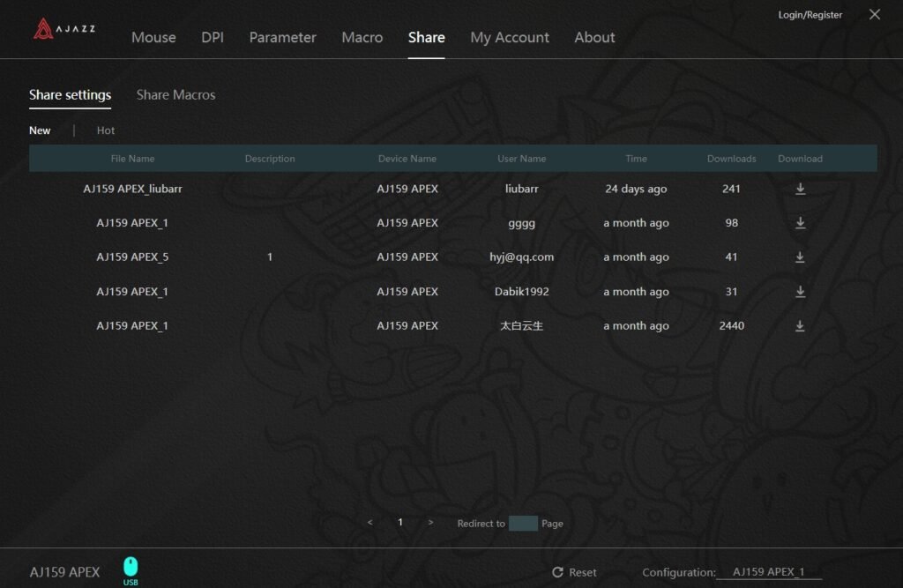
Task: Go to the previous page arrow
Action: tap(369, 523)
